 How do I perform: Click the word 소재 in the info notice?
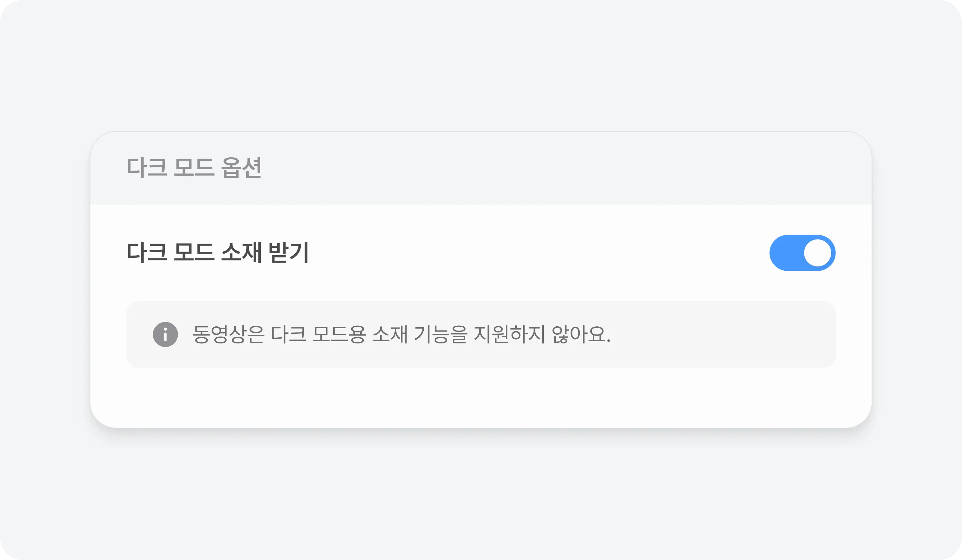pyautogui.click(x=390, y=334)
